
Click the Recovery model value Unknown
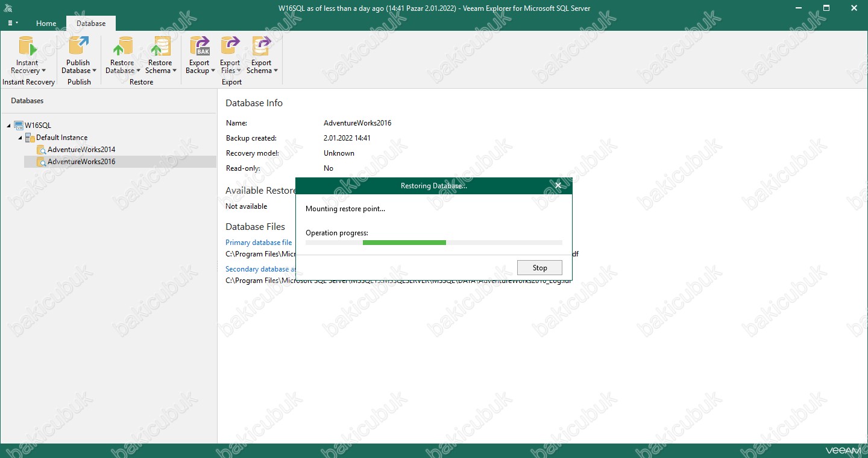[339, 153]
